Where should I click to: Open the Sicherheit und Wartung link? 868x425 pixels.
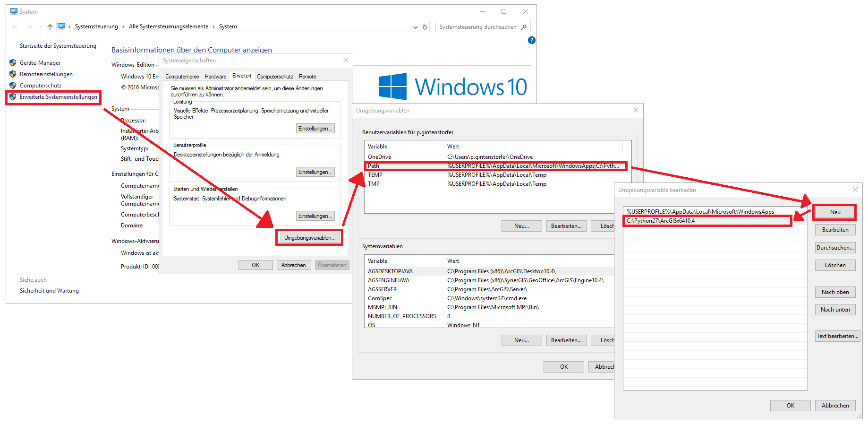click(x=49, y=291)
